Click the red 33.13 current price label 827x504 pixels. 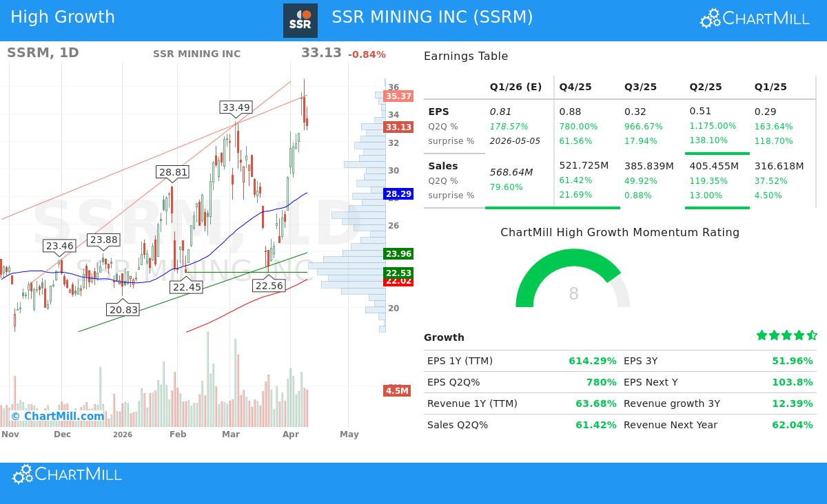tap(398, 127)
